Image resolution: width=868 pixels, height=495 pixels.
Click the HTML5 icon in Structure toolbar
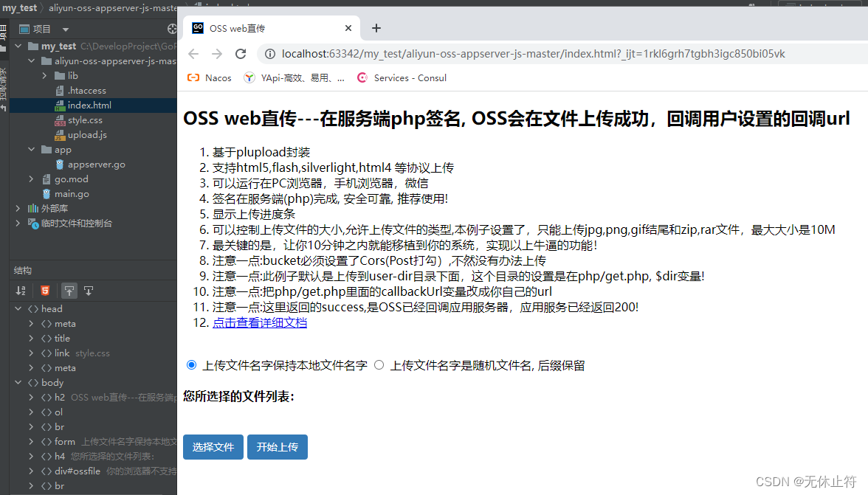tap(45, 290)
